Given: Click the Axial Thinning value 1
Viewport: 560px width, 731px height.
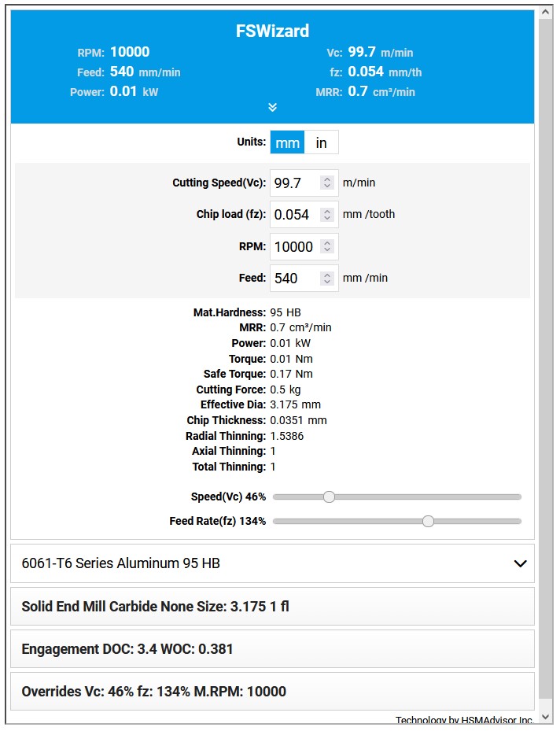Looking at the screenshot, I should tap(273, 451).
